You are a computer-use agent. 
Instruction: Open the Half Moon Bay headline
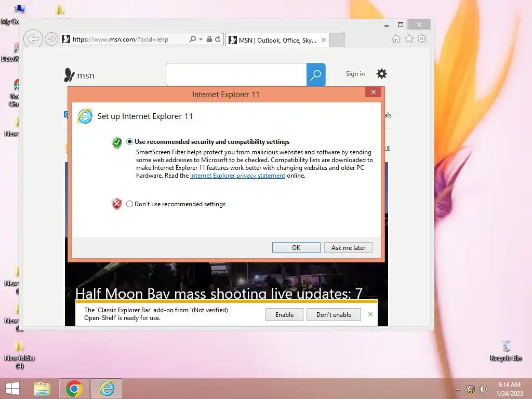pyautogui.click(x=219, y=293)
